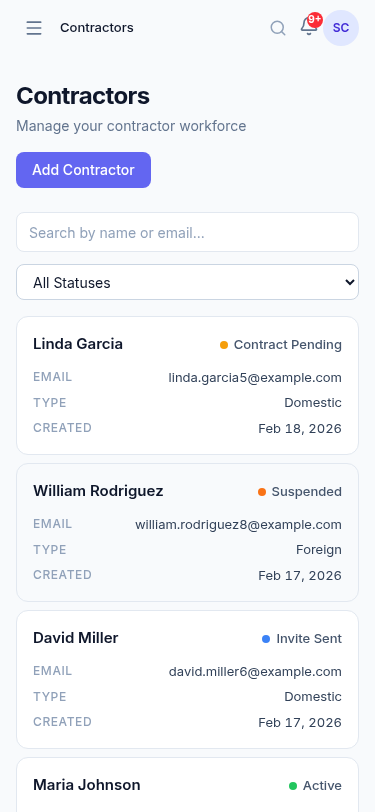Open the hamburger navigation menu
The image size is (375, 812).
pyautogui.click(x=34, y=28)
